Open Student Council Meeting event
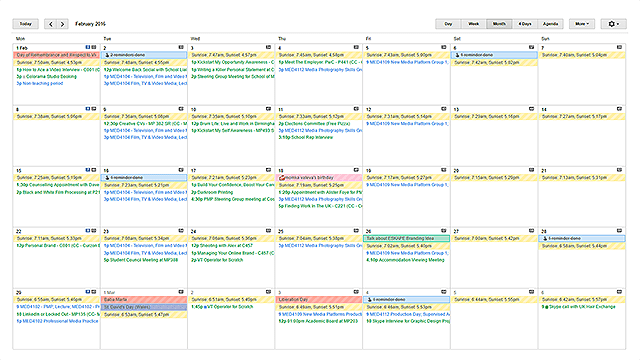640x360 pixels. (141, 260)
